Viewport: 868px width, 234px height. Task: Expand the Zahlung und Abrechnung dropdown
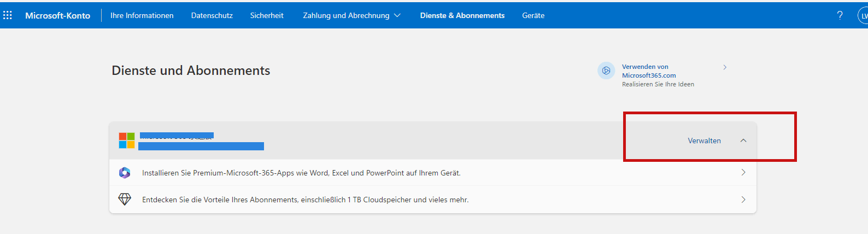point(351,15)
